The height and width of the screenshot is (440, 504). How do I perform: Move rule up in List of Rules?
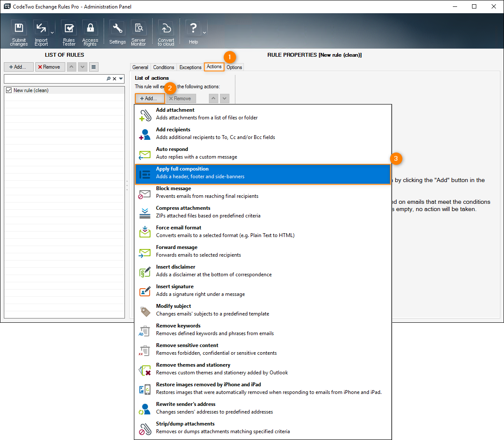click(71, 67)
